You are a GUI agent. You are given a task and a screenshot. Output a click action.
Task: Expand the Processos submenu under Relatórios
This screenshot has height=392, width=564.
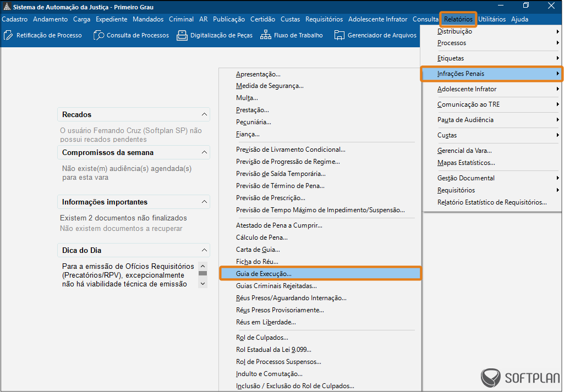(x=558, y=43)
